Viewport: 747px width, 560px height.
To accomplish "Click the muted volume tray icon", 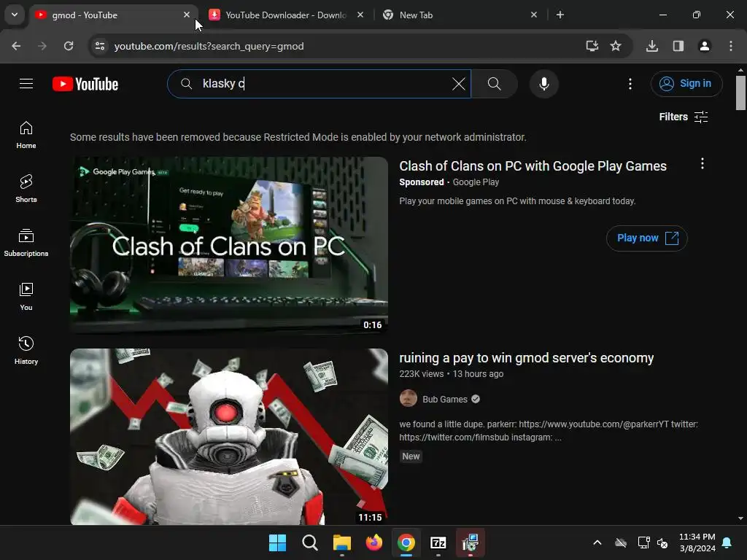I will [x=662, y=542].
